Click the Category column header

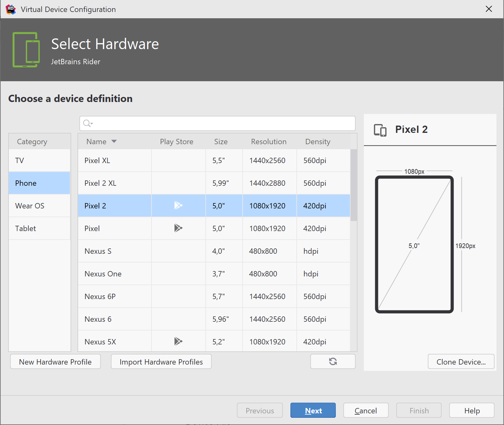32,142
